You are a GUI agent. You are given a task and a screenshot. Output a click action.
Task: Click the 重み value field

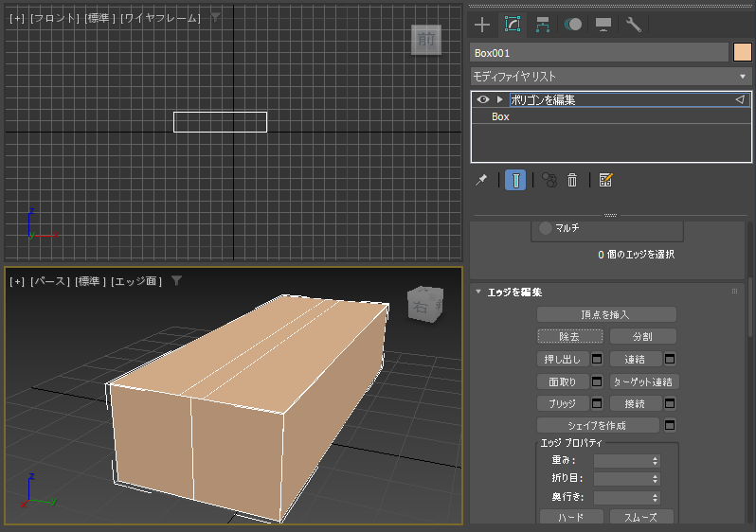(x=622, y=461)
